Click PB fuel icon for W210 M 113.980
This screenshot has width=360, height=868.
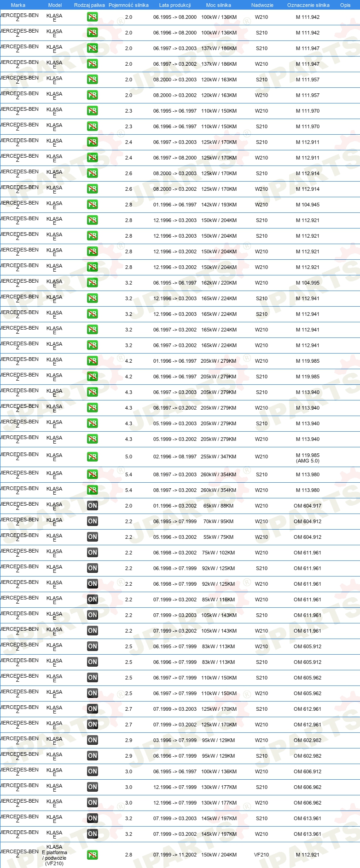point(93,490)
